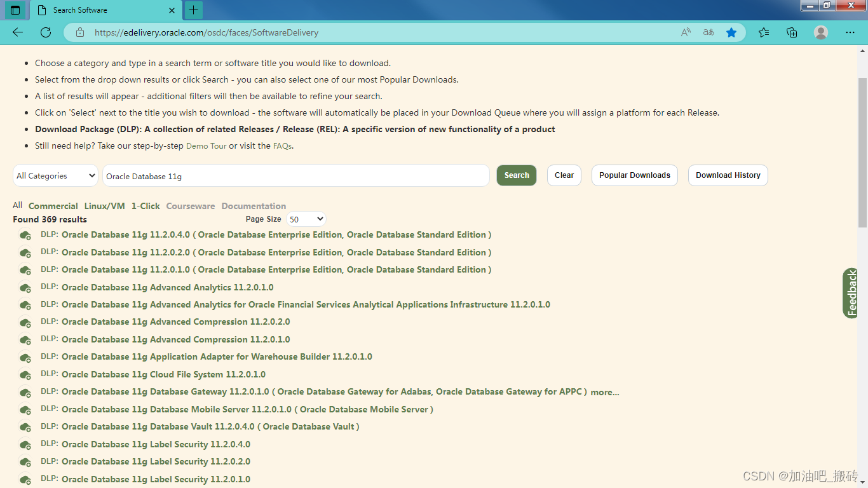The width and height of the screenshot is (868, 488).
Task: Click the site information icon in the address bar
Action: (x=80, y=32)
